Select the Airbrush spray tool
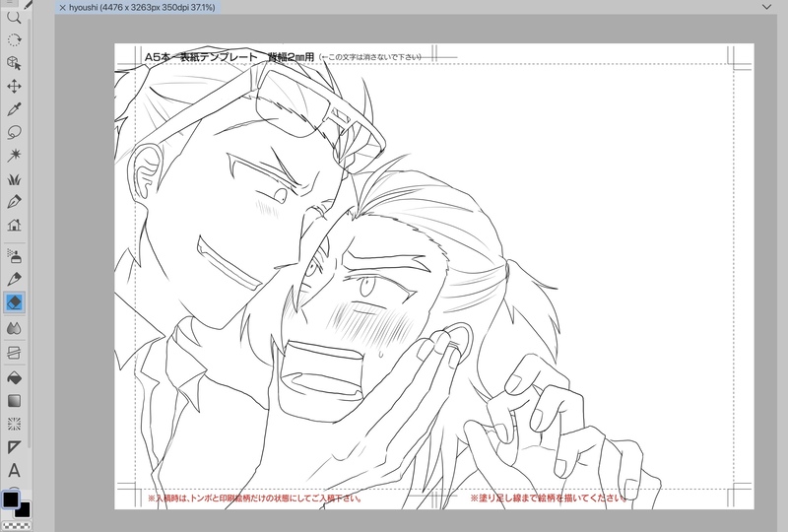The image size is (788, 532). tap(14, 256)
